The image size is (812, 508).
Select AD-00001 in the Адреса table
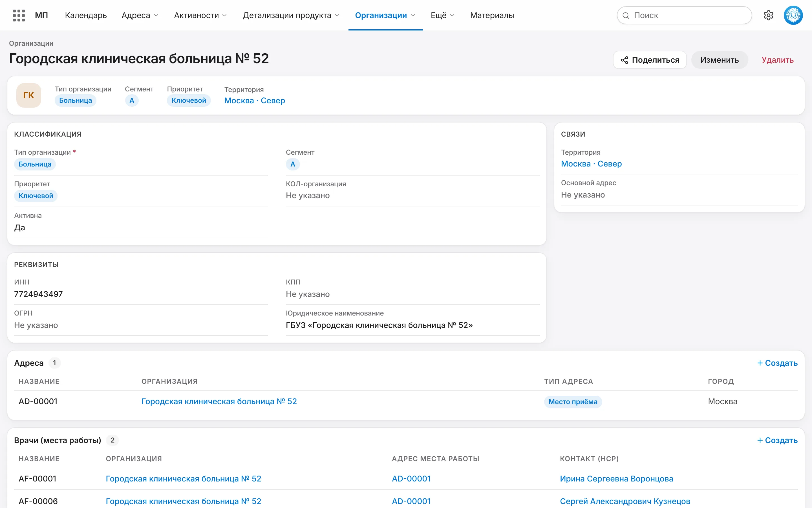click(x=38, y=402)
